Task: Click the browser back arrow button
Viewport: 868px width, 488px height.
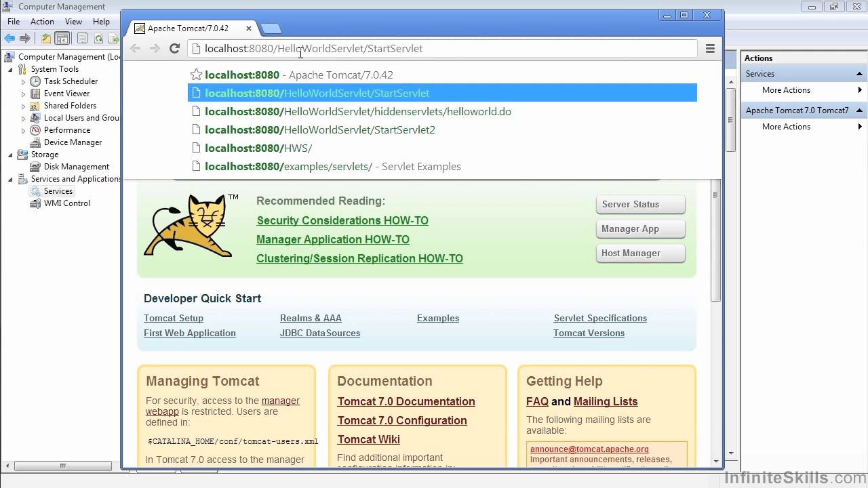Action: (135, 48)
